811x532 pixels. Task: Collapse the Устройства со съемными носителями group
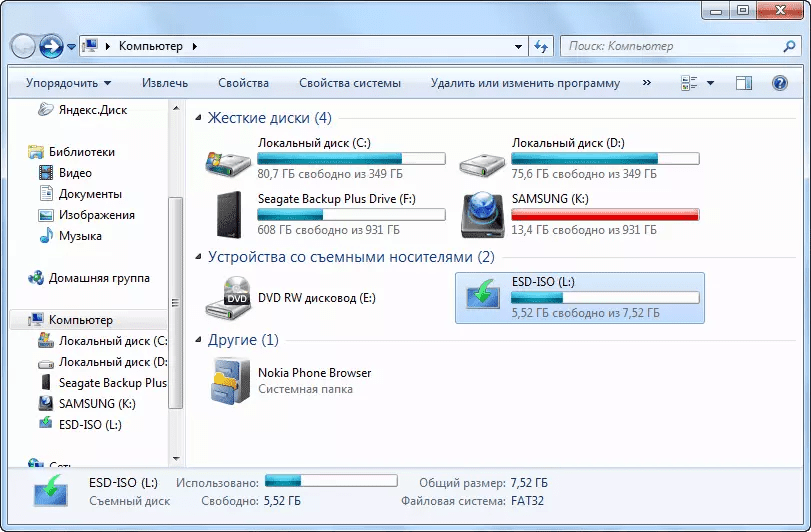click(198, 257)
